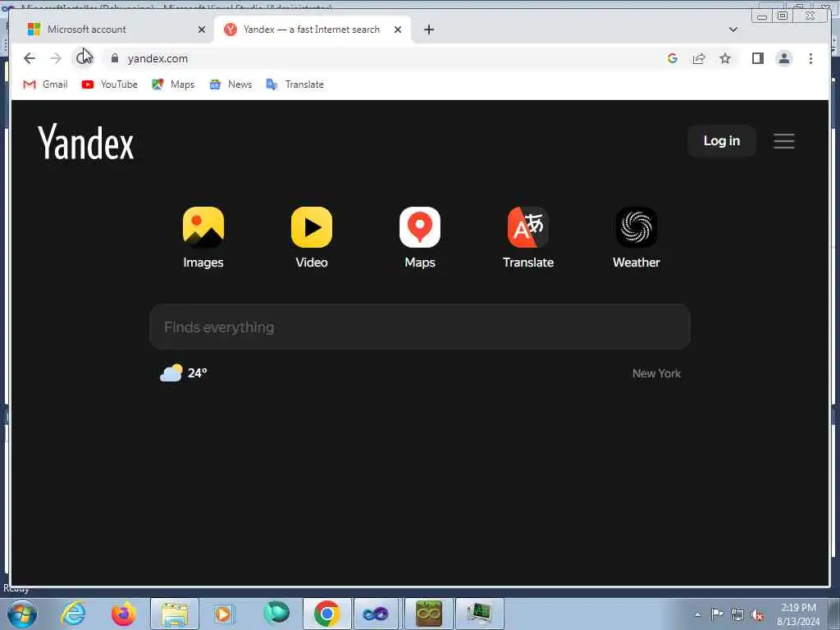Viewport: 840px width, 630px height.
Task: Open the Translate bookmark
Action: (x=295, y=84)
